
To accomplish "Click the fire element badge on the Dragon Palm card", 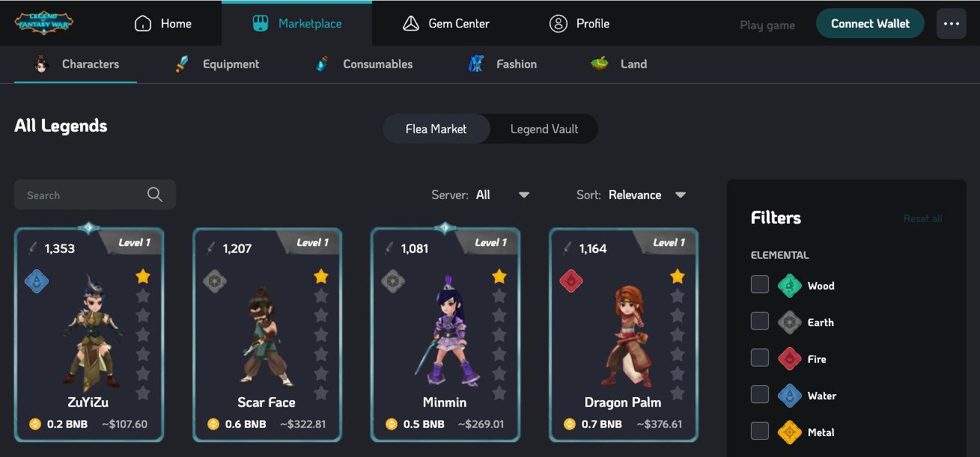I will [571, 281].
